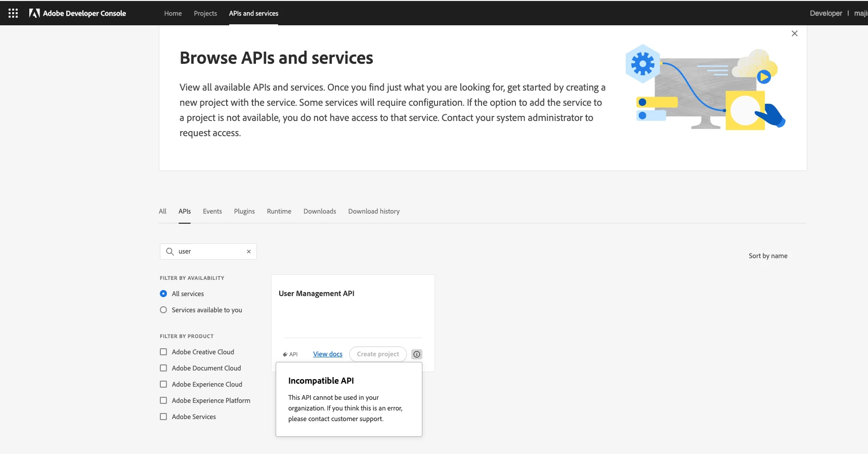Click the Create project button
Viewport: 868px width, 454px height.
tap(378, 354)
